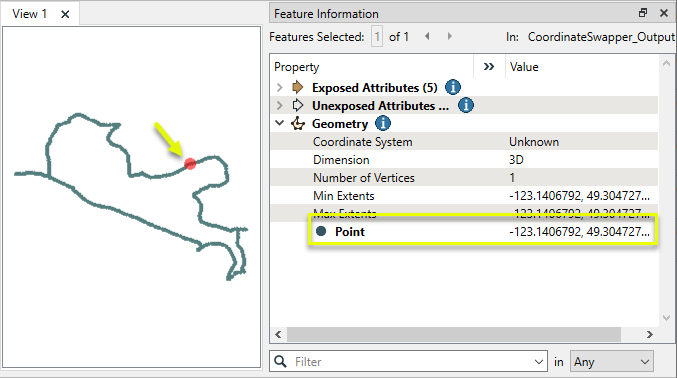Expand the Unexposed Attributes section
The image size is (677, 378).
279,105
